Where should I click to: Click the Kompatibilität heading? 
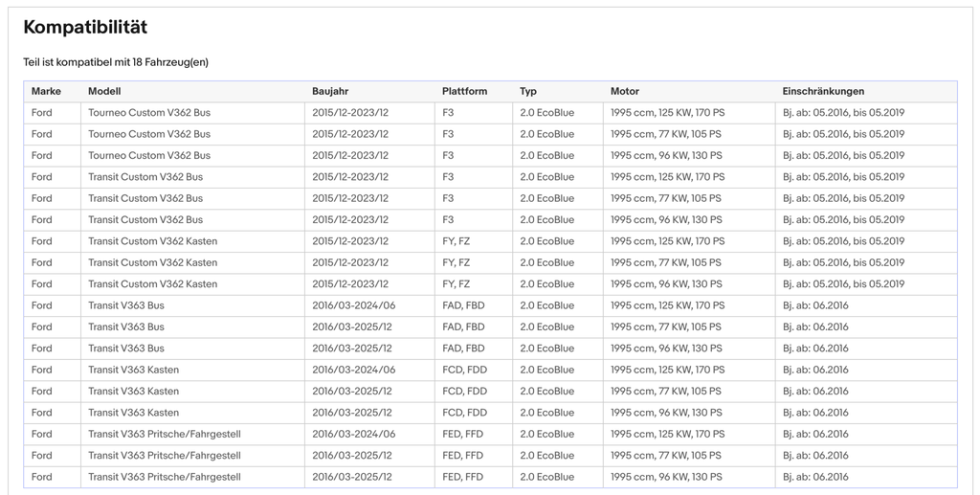[x=85, y=28]
